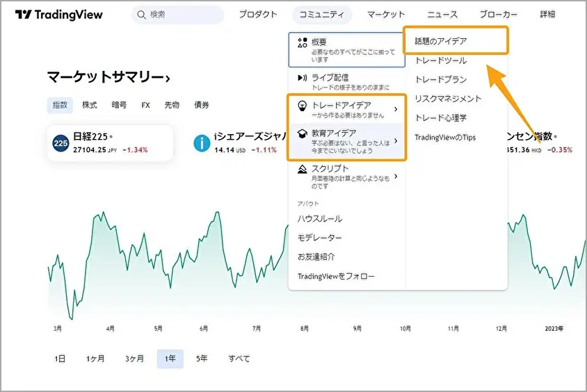587x392 pixels.
Task: Select the すべて time range
Action: [239, 359]
